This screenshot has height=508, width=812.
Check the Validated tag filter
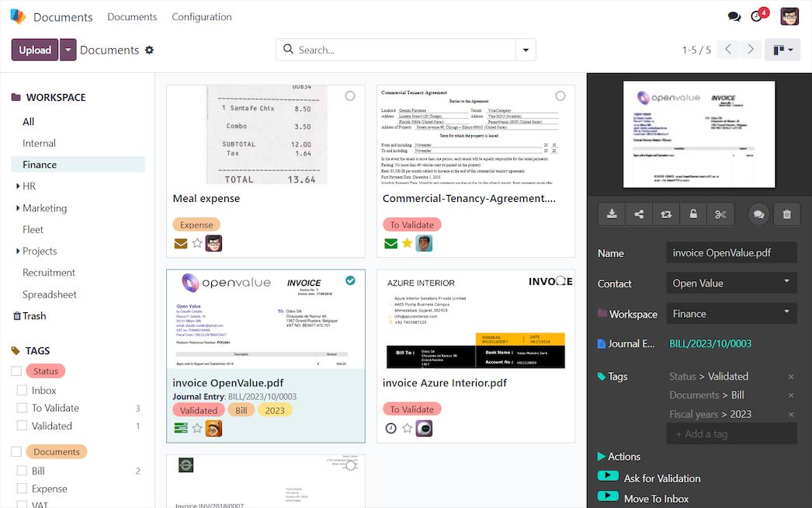tap(23, 426)
